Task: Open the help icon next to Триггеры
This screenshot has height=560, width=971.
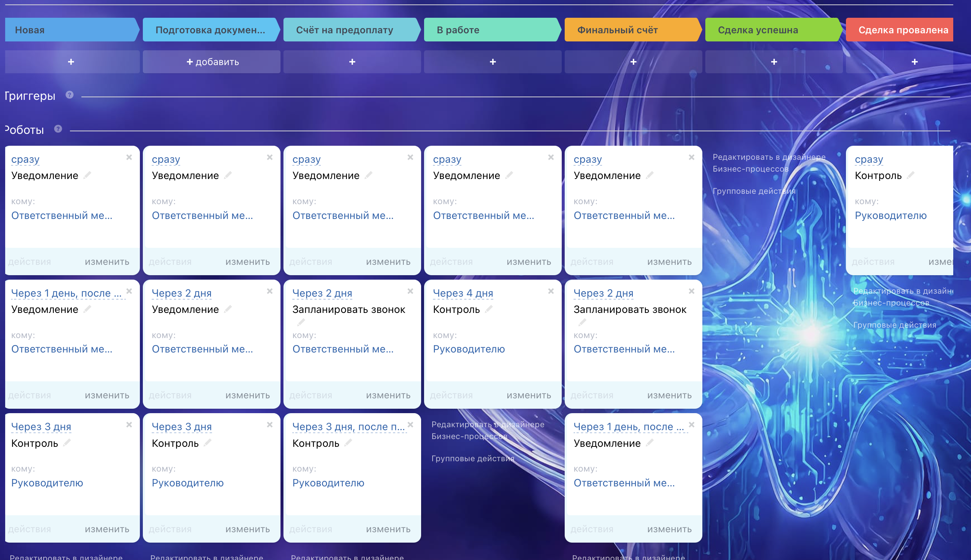Action: pyautogui.click(x=70, y=95)
